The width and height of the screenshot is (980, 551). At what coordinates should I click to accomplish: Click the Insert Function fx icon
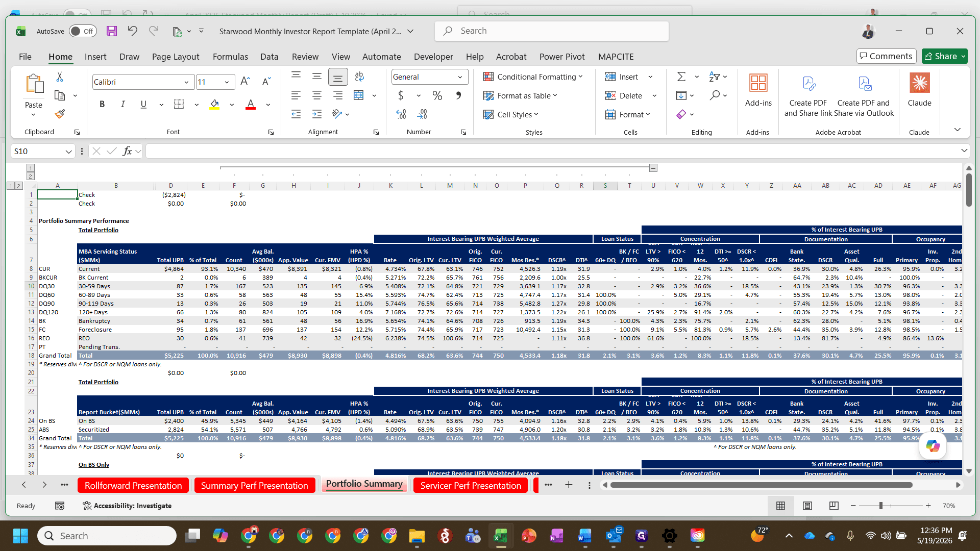pyautogui.click(x=127, y=151)
